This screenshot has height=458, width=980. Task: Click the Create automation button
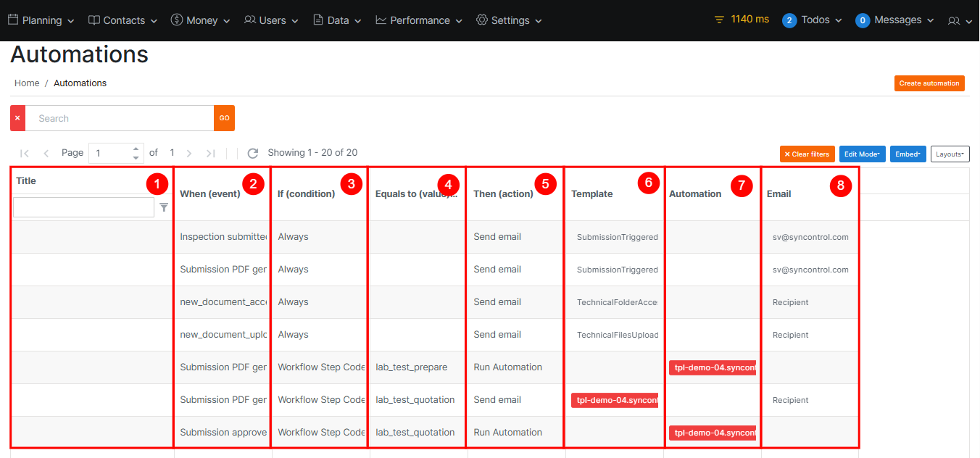pos(929,83)
